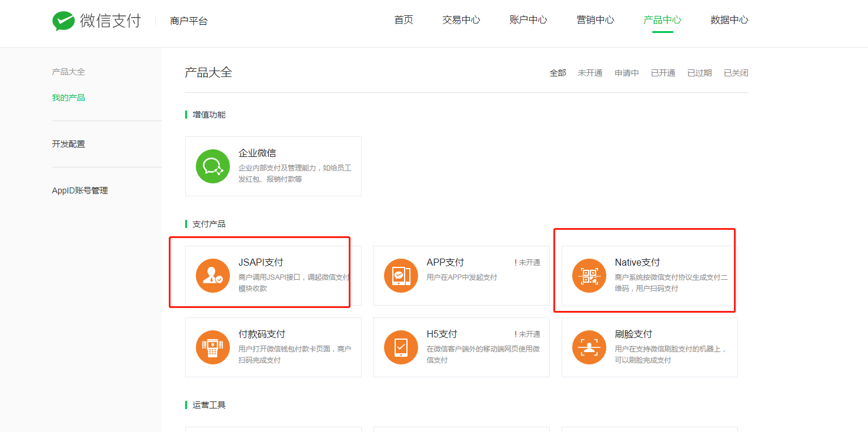Click the JSAPI支付 orange user icon
This screenshot has width=868, height=432.
coord(213,276)
